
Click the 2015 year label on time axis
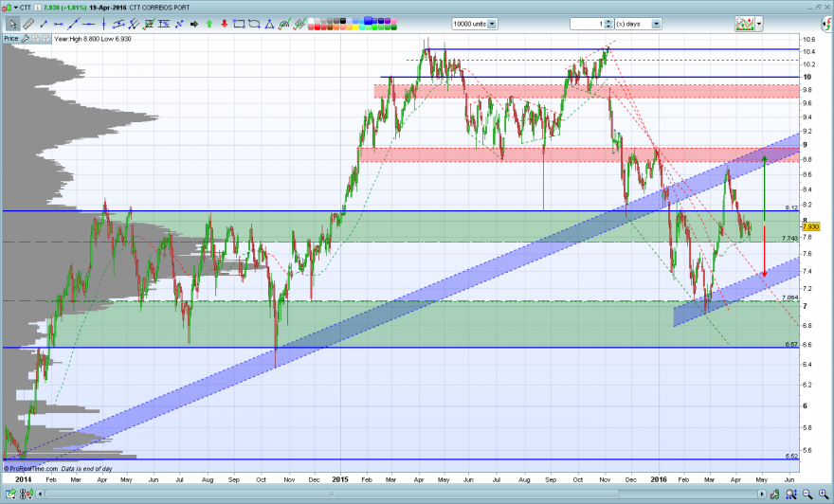(340, 479)
